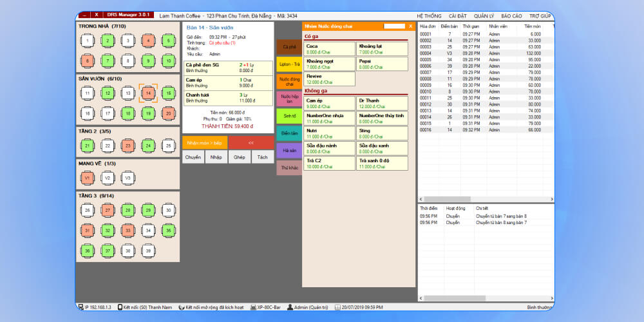
Task: Open the Báo Cáo menu
Action: click(x=511, y=15)
